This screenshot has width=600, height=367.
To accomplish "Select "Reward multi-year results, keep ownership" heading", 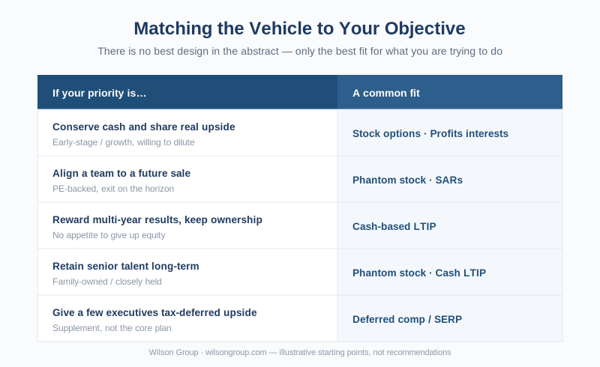I will click(x=157, y=220).
